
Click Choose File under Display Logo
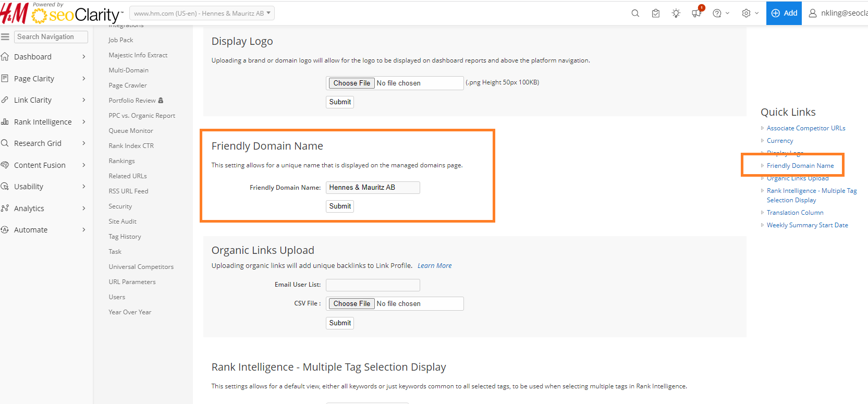click(351, 83)
